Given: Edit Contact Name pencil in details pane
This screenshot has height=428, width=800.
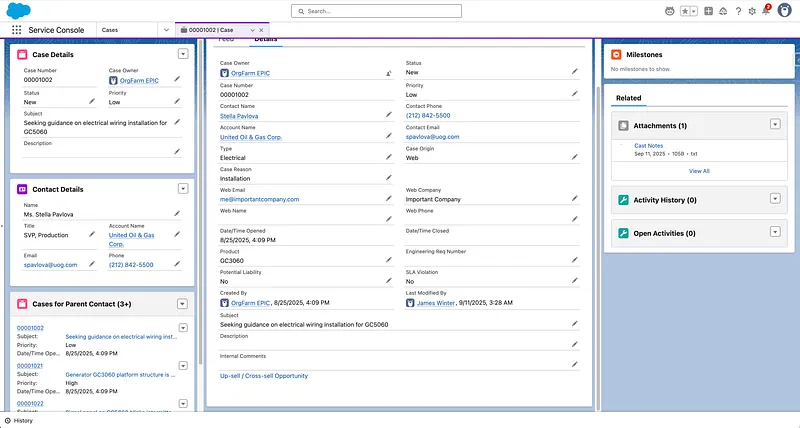Looking at the screenshot, I should tap(388, 115).
